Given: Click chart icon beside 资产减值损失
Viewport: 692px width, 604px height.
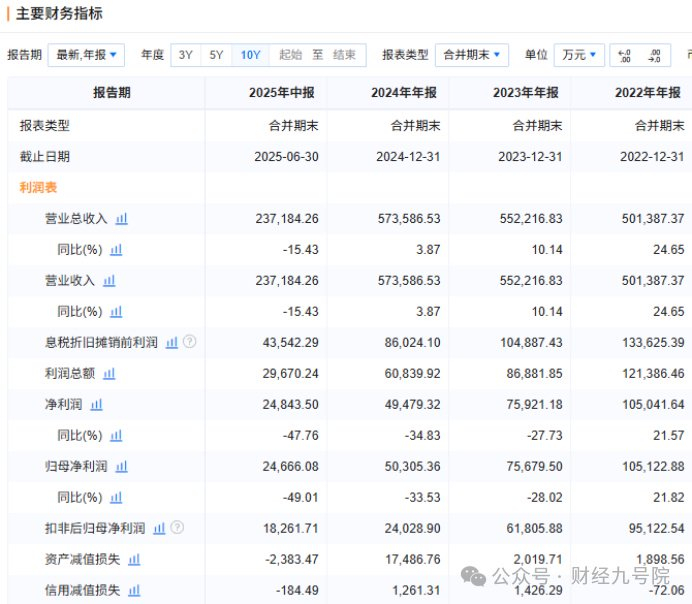Looking at the screenshot, I should [134, 559].
